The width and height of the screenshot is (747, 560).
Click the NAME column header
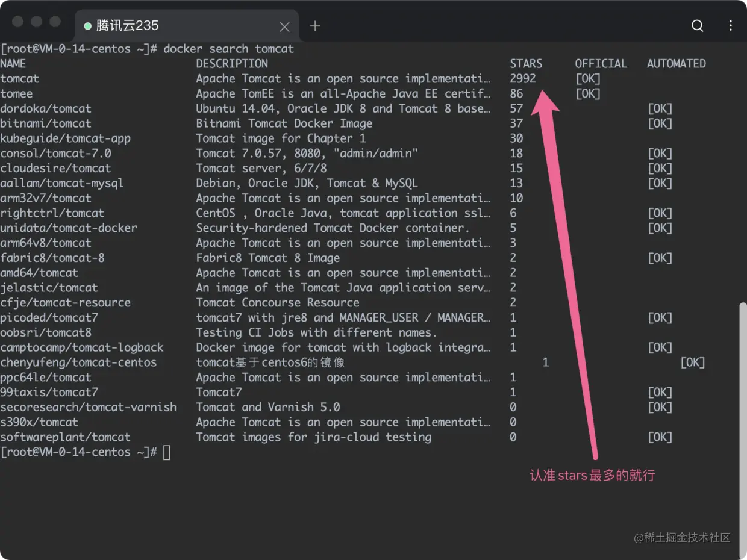coord(13,64)
